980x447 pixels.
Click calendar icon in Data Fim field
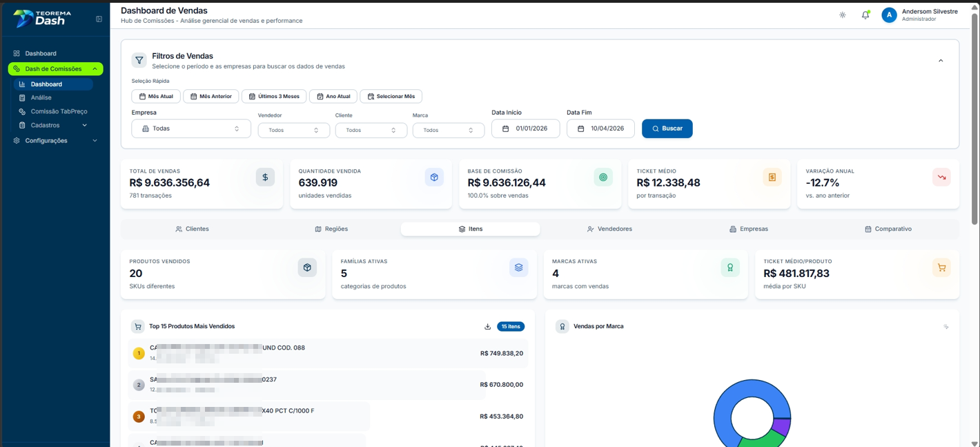(581, 129)
